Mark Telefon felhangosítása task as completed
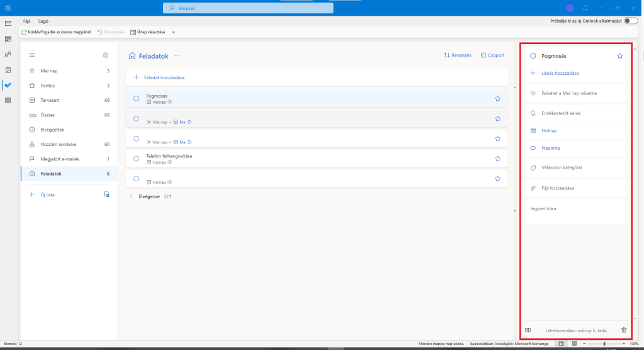Screen dimensions: 644x350 [x=136, y=158]
